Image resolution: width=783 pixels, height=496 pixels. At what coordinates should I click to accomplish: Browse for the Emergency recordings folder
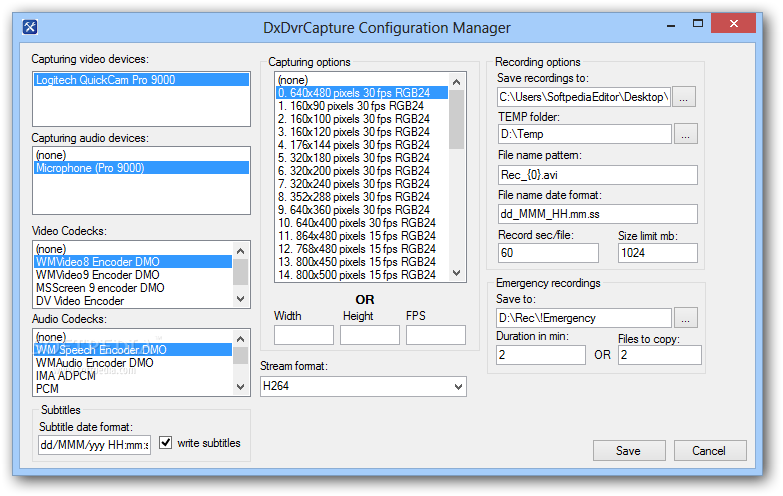coord(686,318)
